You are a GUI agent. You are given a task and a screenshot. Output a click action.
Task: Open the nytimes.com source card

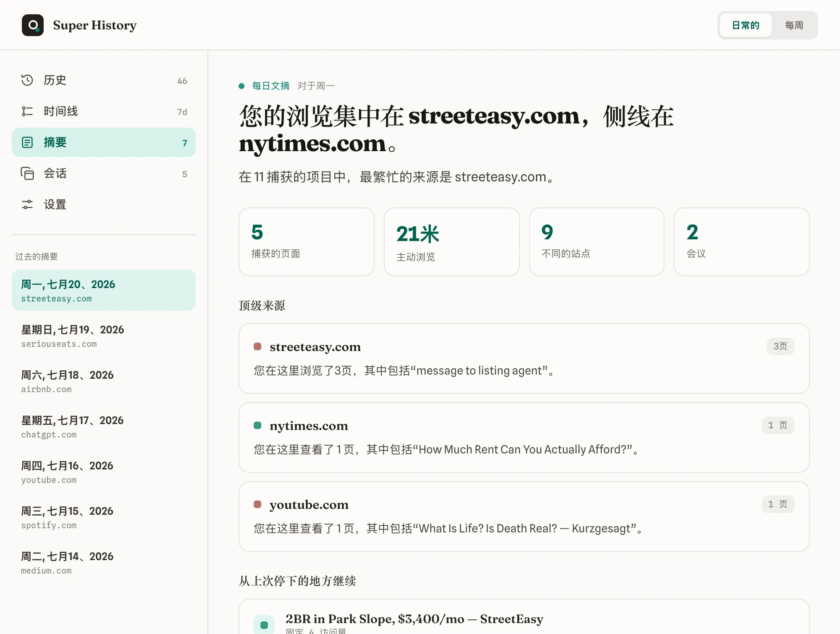(x=524, y=438)
